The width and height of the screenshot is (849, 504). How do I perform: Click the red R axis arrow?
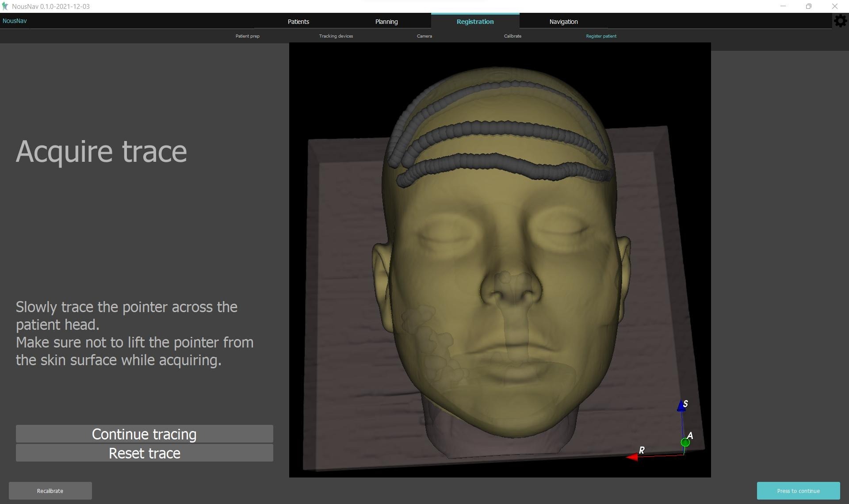pos(632,457)
